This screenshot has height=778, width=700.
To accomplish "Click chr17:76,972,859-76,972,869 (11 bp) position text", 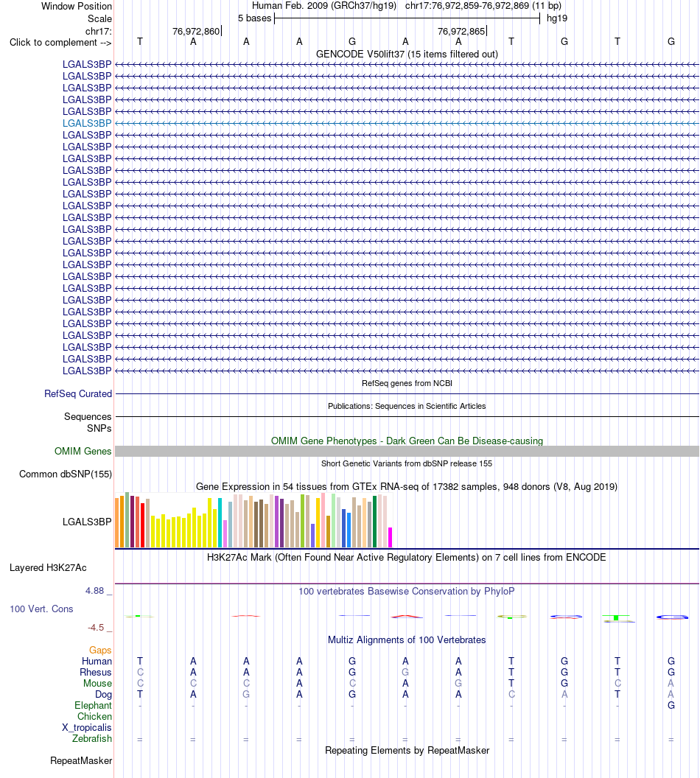I will [483, 5].
